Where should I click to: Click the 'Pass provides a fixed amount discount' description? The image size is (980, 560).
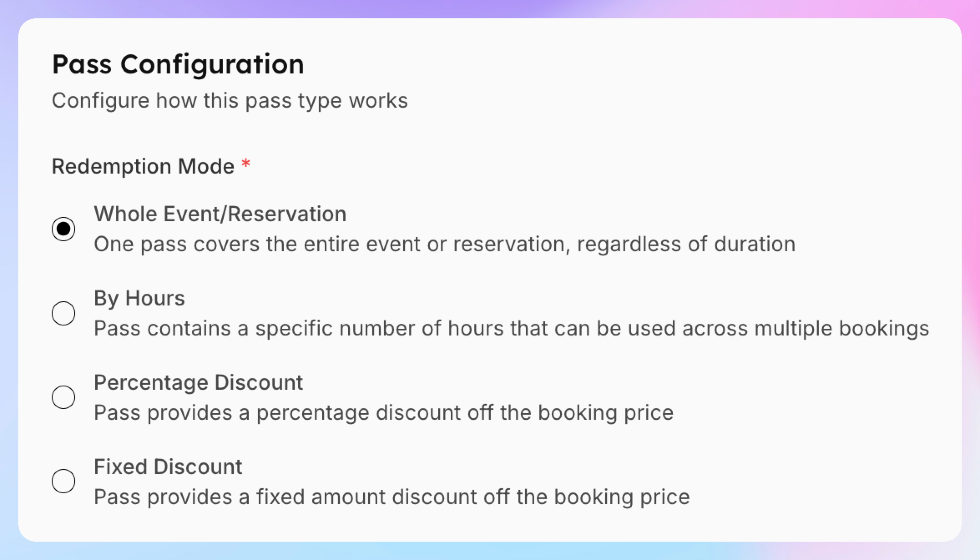pos(391,497)
